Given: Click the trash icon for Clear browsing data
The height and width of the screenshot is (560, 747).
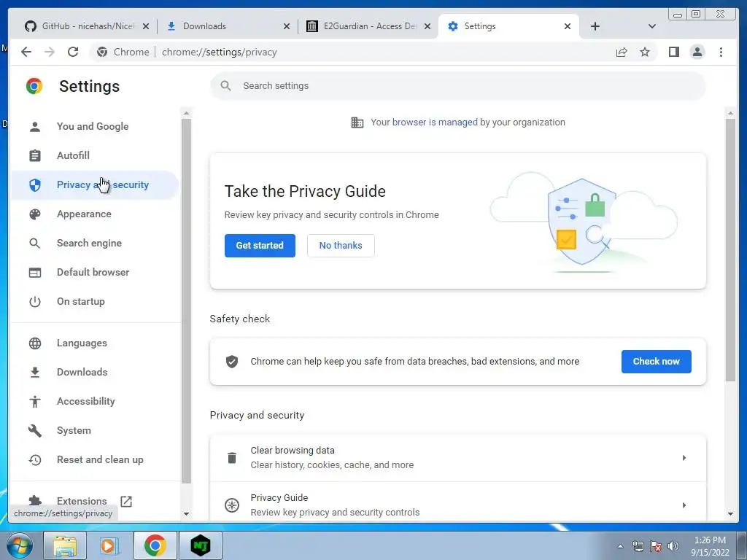Looking at the screenshot, I should (232, 458).
